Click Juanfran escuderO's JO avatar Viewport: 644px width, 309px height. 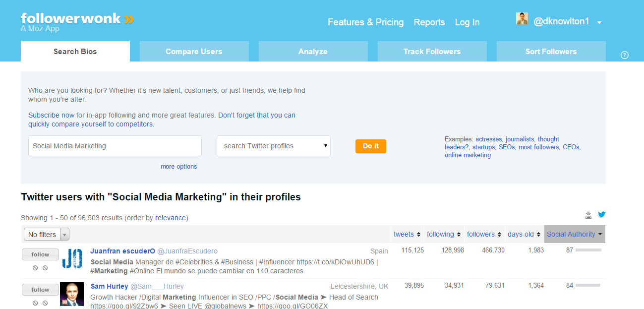[x=72, y=258]
